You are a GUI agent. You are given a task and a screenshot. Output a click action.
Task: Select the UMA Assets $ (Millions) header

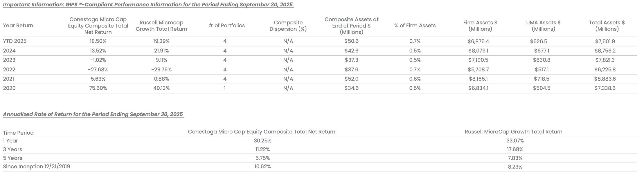(543, 26)
